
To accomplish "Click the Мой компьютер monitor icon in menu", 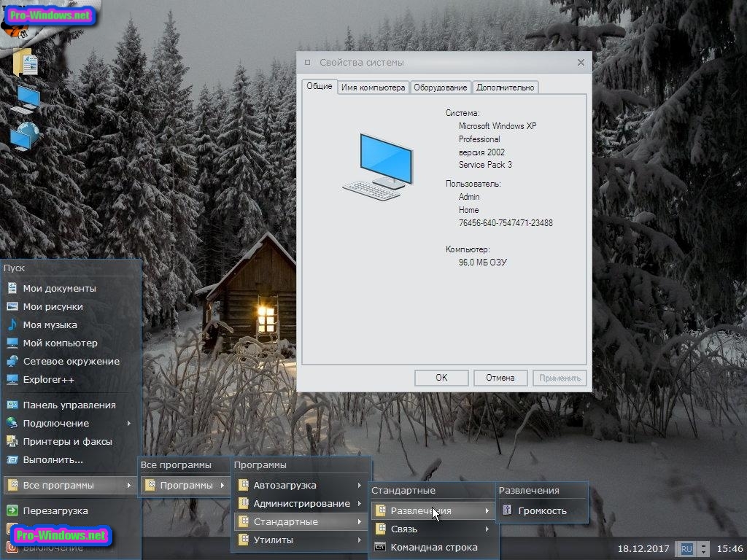I will click(x=12, y=343).
